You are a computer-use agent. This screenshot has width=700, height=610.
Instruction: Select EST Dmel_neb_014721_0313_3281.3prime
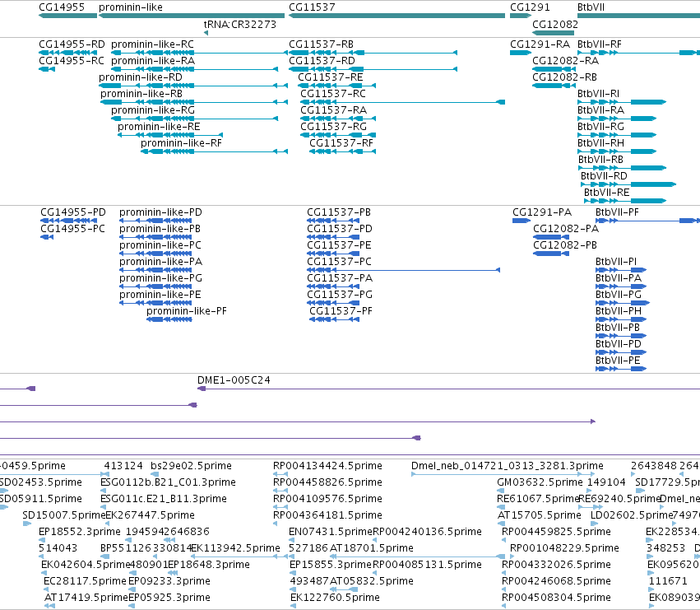click(x=508, y=466)
